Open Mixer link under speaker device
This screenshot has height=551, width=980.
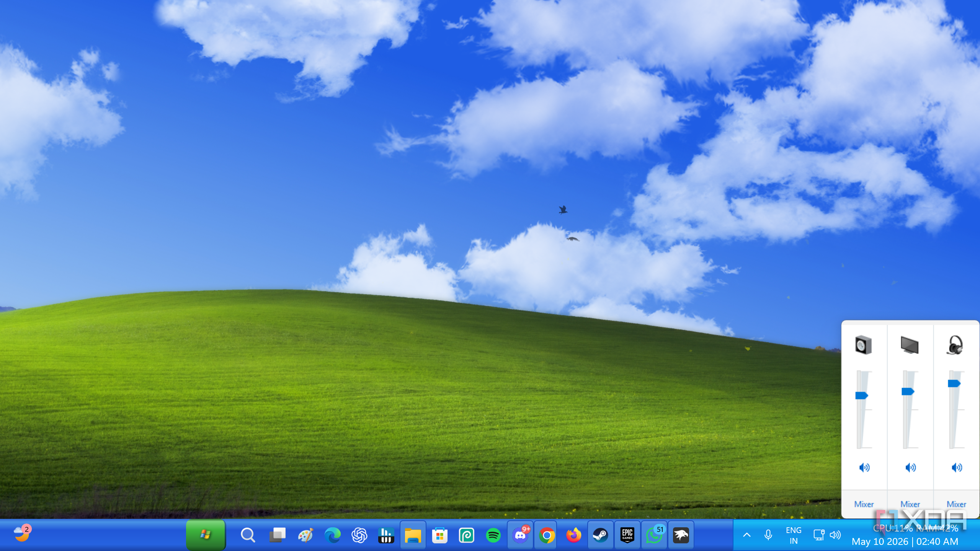[x=864, y=504]
